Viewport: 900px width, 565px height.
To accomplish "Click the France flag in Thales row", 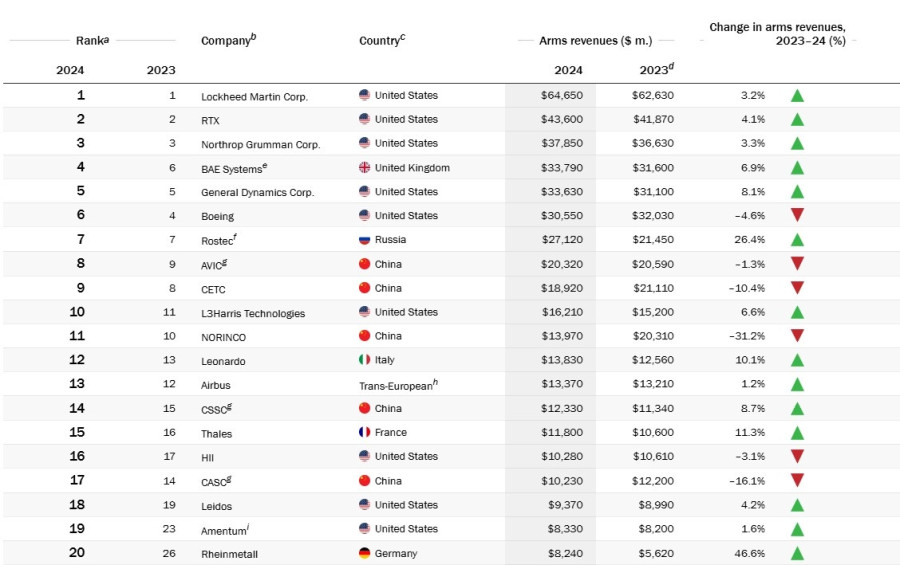I will click(364, 432).
